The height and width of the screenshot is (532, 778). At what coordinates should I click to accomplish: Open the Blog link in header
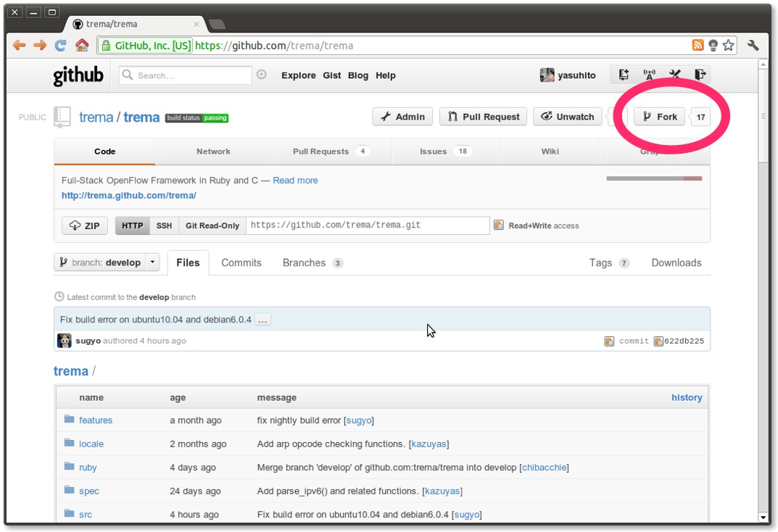(x=358, y=75)
